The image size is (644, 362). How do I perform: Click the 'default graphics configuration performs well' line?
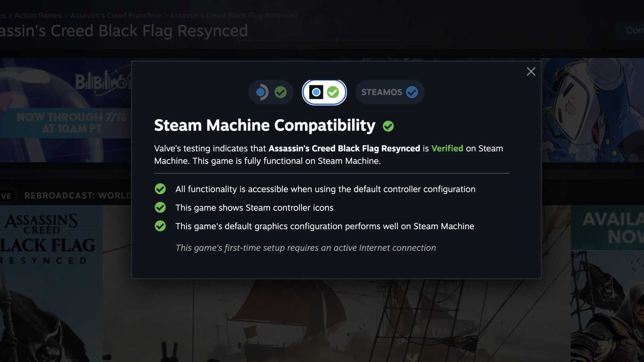pos(325,226)
